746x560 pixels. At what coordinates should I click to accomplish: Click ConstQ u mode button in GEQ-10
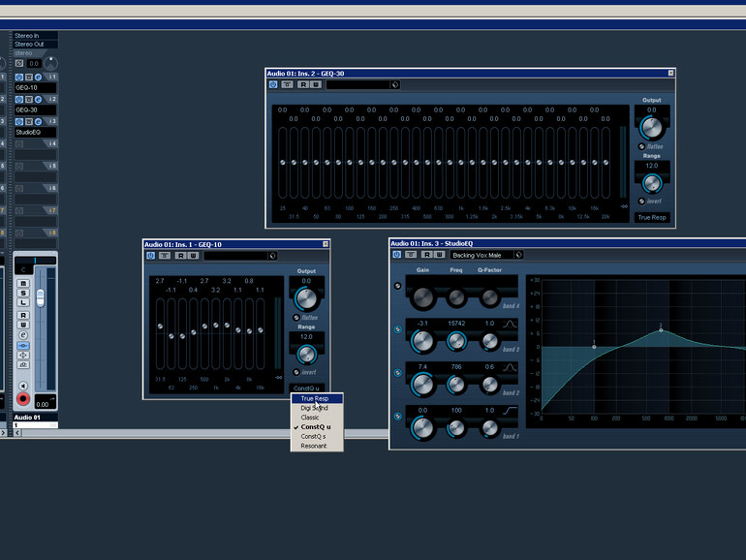coord(306,388)
